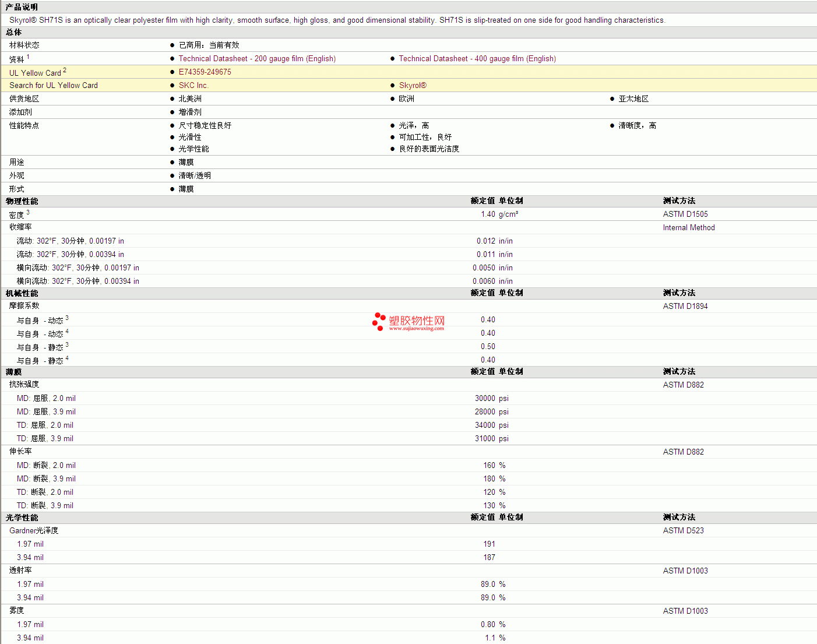Select the region 北美洲
The width and height of the screenshot is (817, 644).
[190, 98]
